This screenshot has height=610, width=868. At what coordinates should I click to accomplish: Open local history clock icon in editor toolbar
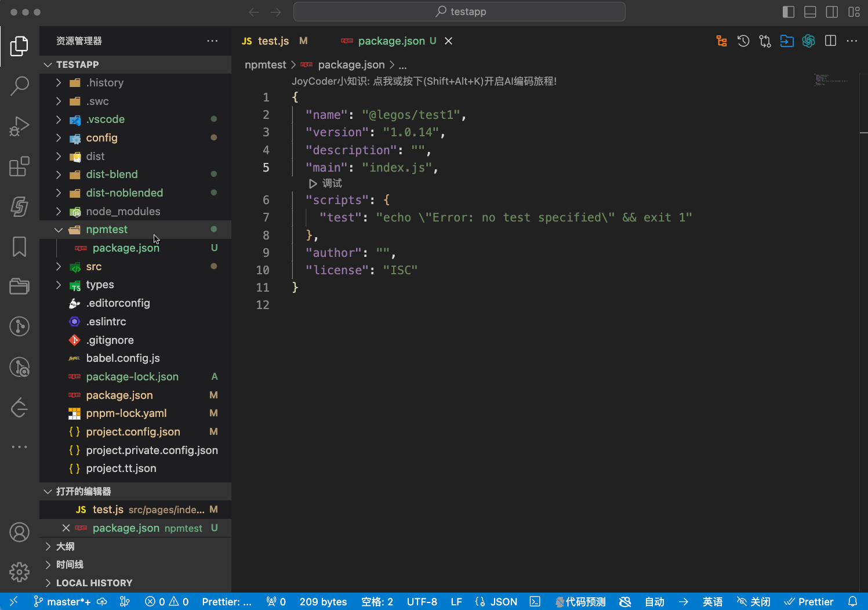(743, 41)
